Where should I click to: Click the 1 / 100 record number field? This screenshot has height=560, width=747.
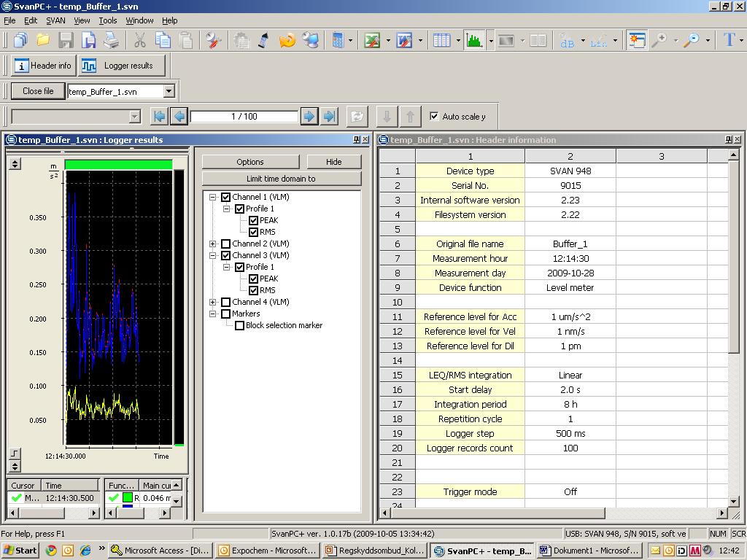click(244, 116)
